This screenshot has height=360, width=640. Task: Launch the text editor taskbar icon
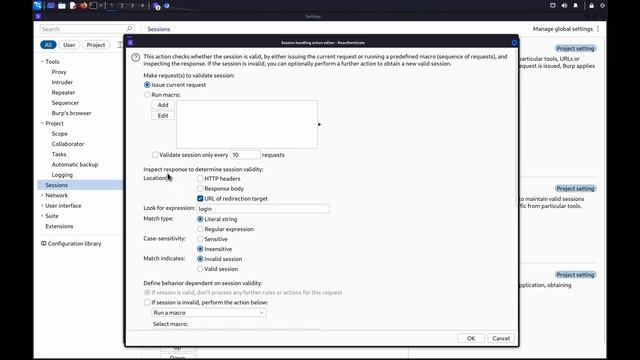tap(73, 6)
